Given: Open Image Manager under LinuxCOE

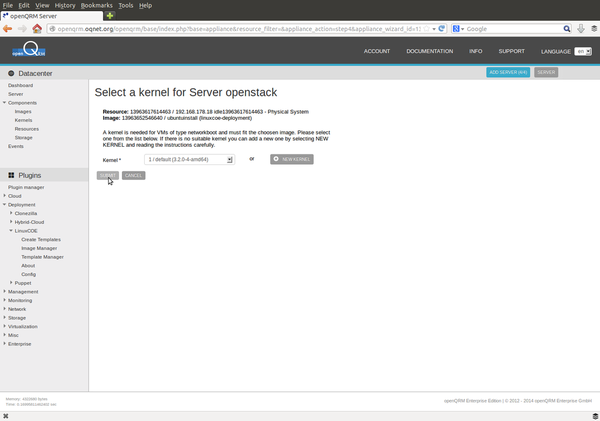Looking at the screenshot, I should [x=39, y=248].
